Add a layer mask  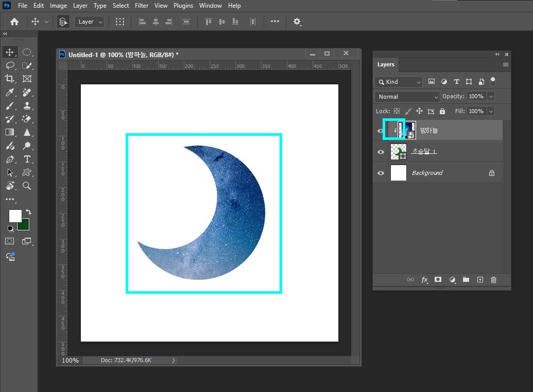click(x=438, y=279)
